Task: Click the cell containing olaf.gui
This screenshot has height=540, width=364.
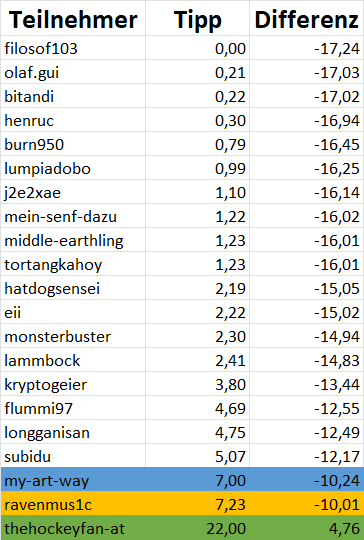Action: (73, 72)
